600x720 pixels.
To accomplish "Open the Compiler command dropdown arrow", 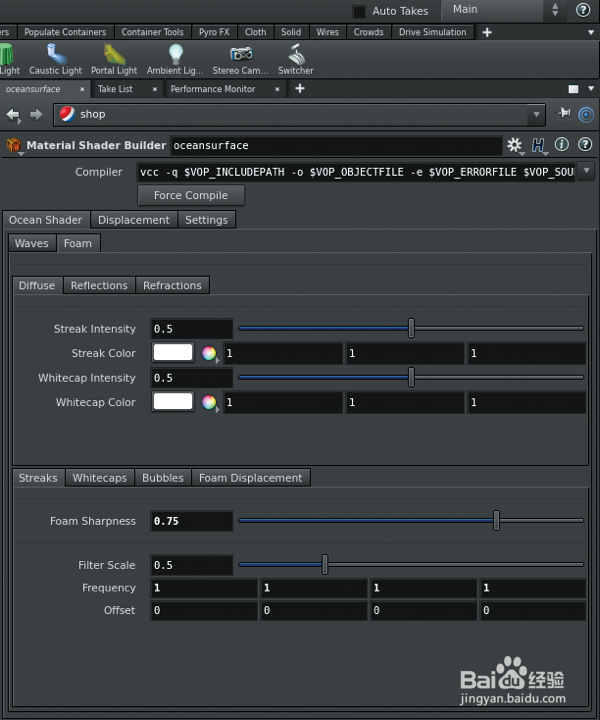I will point(586,172).
